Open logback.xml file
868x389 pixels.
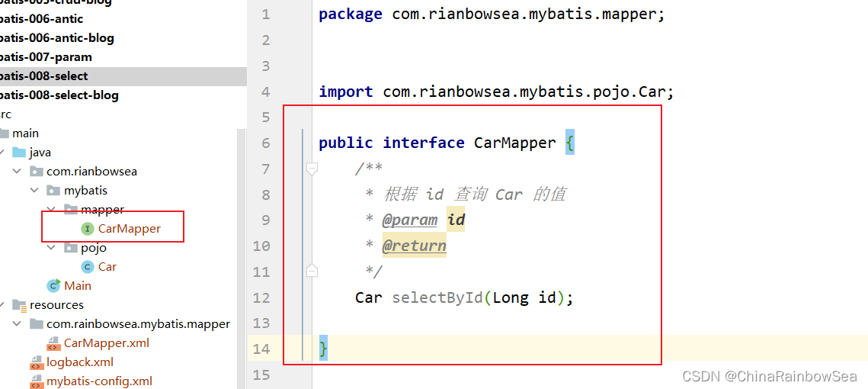point(80,362)
